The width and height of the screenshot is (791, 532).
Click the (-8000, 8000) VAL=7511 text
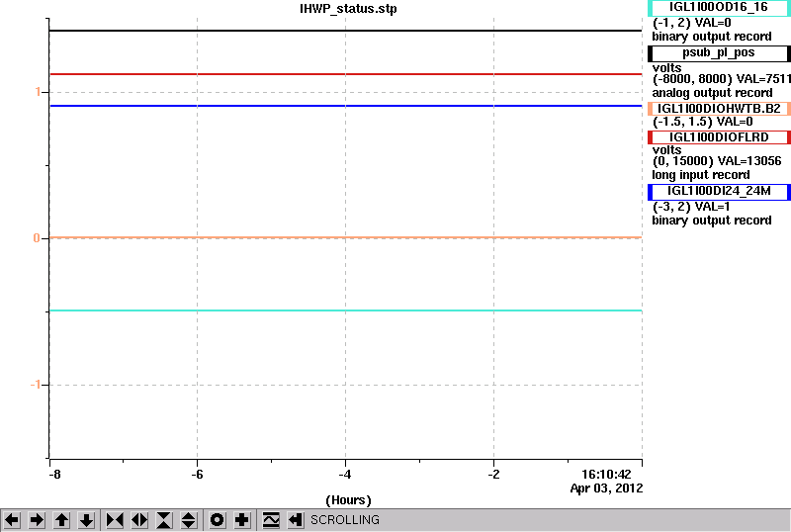[x=722, y=79]
